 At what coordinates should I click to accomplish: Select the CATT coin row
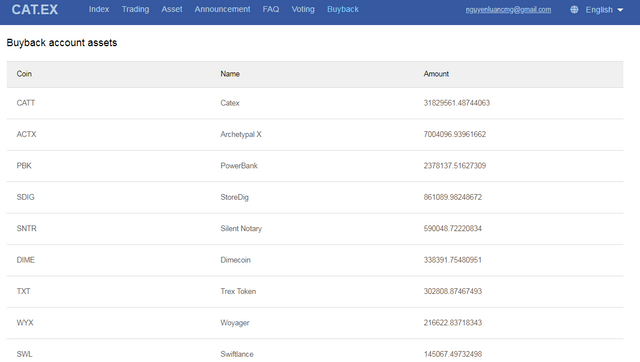pyautogui.click(x=315, y=103)
